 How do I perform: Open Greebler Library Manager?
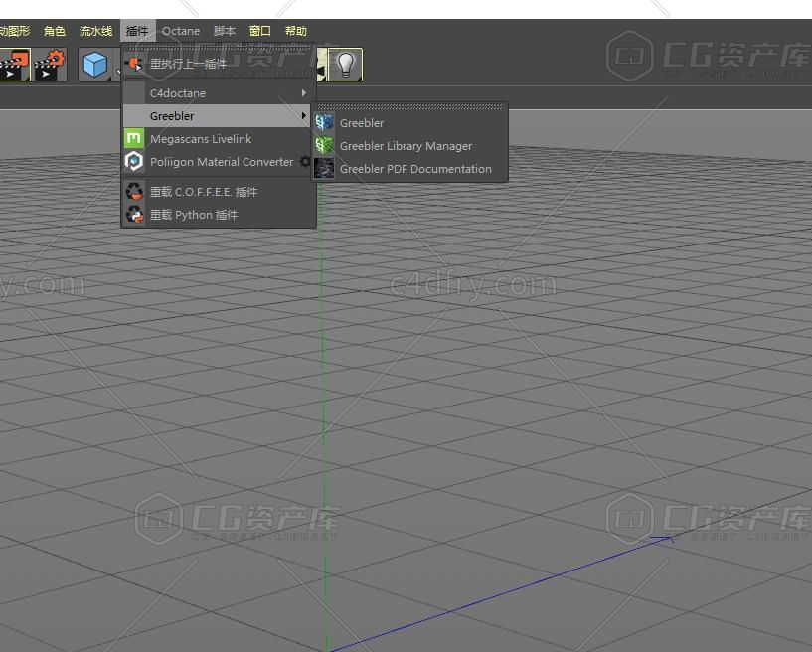[x=409, y=146]
